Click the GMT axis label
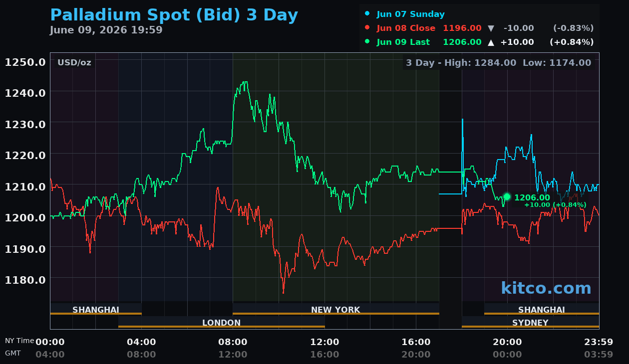Screen dimensions: 629x364 pos(13,353)
